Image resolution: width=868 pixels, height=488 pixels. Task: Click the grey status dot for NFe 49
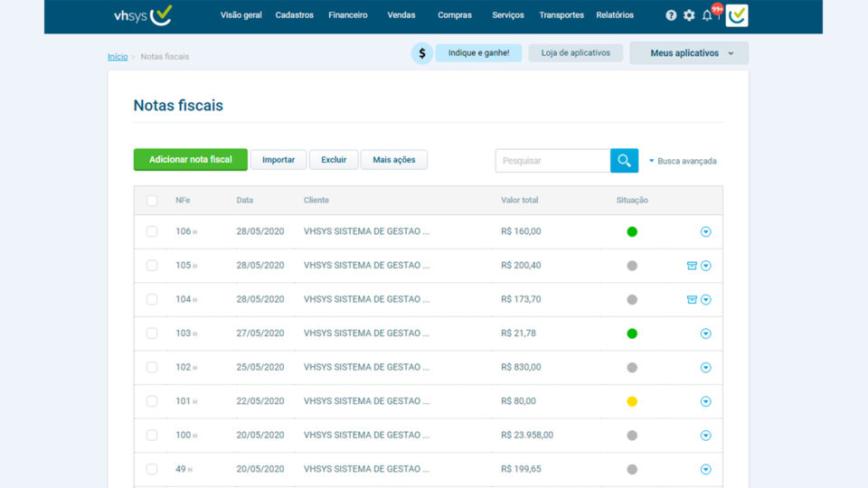coord(632,469)
